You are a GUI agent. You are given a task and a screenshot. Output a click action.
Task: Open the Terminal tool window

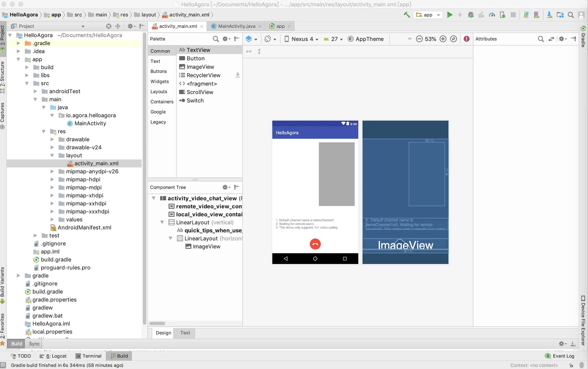coord(88,356)
